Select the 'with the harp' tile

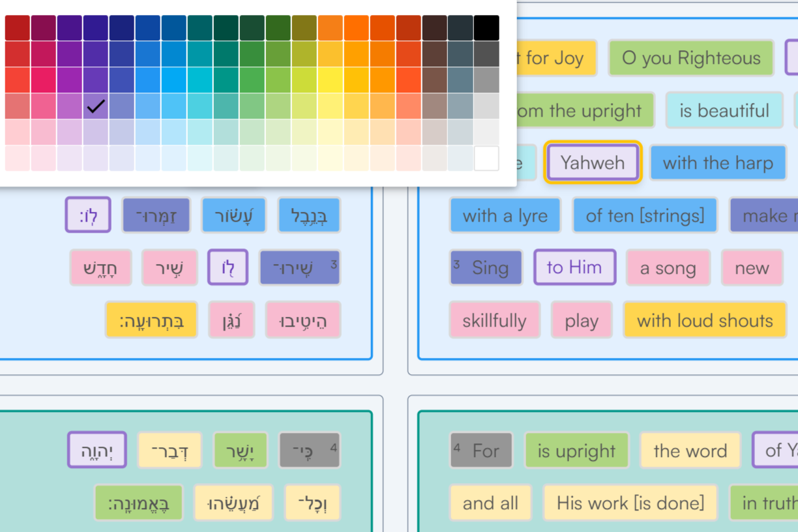pyautogui.click(x=718, y=163)
